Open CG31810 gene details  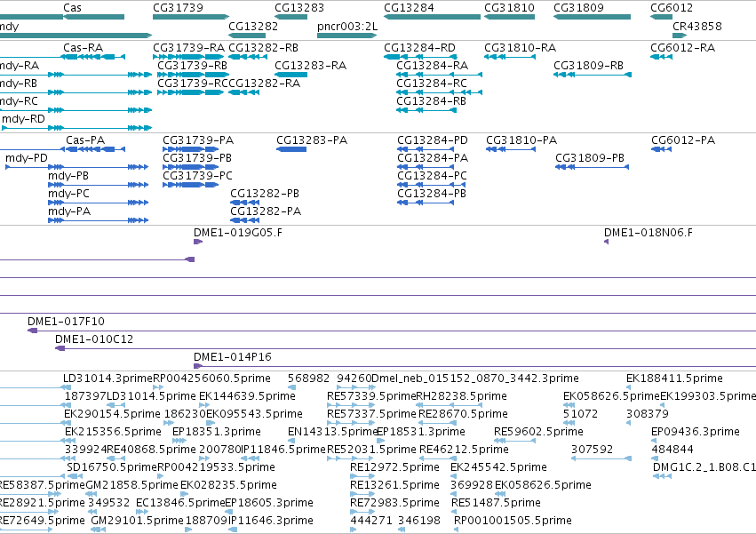(509, 17)
